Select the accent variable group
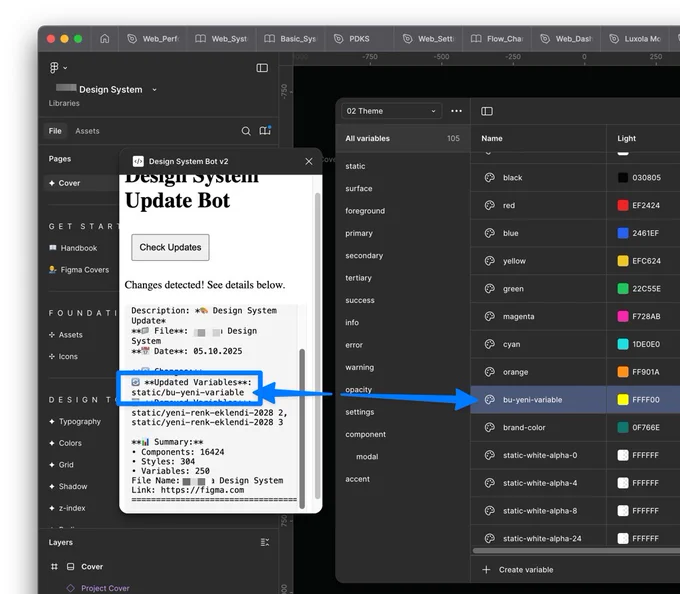 (357, 479)
